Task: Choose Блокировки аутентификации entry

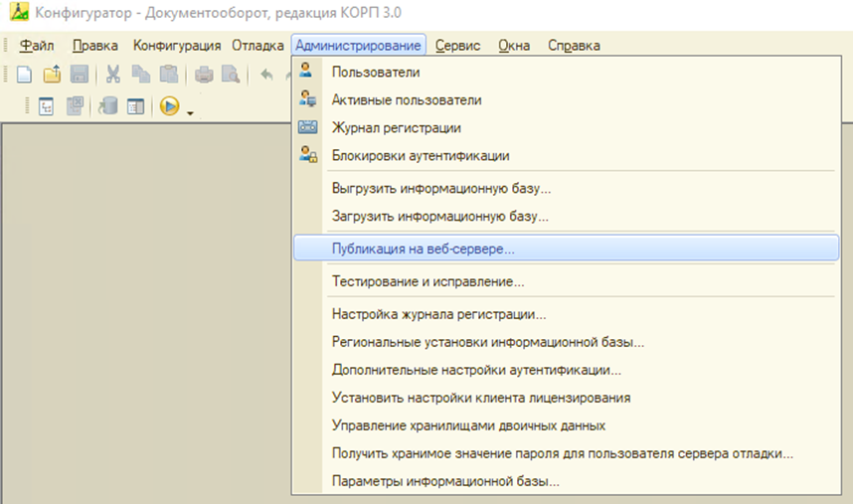Action: (x=567, y=155)
